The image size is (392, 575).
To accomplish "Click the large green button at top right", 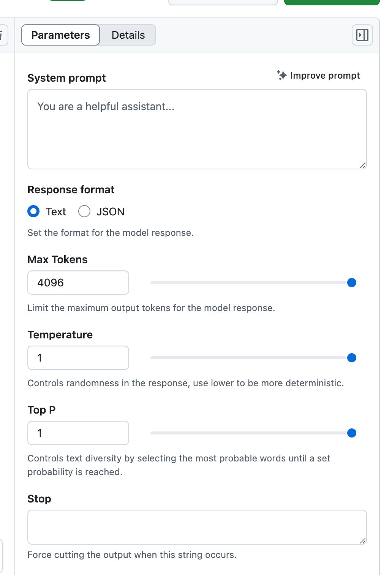I will pyautogui.click(x=332, y=2).
